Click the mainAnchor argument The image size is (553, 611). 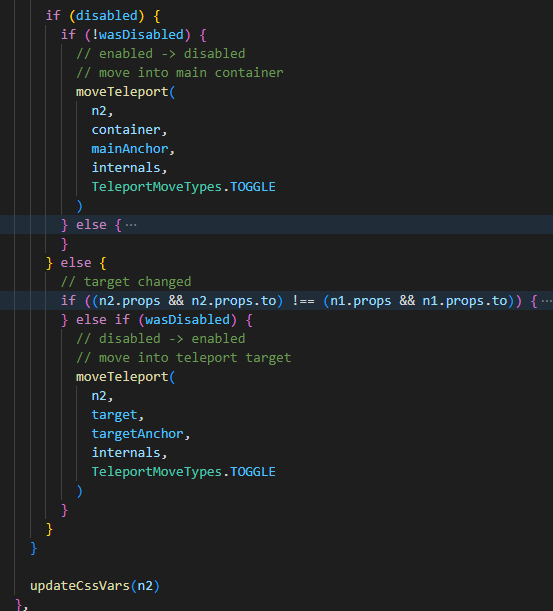[130, 149]
